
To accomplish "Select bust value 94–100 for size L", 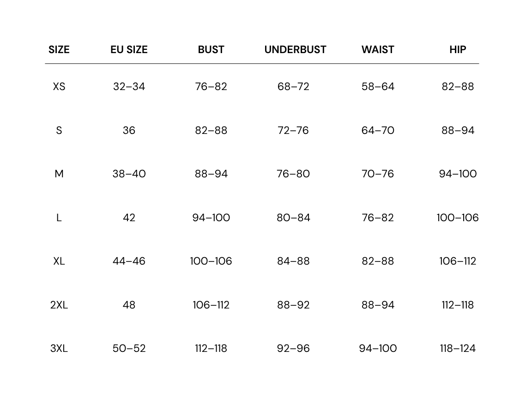I will point(211,218).
